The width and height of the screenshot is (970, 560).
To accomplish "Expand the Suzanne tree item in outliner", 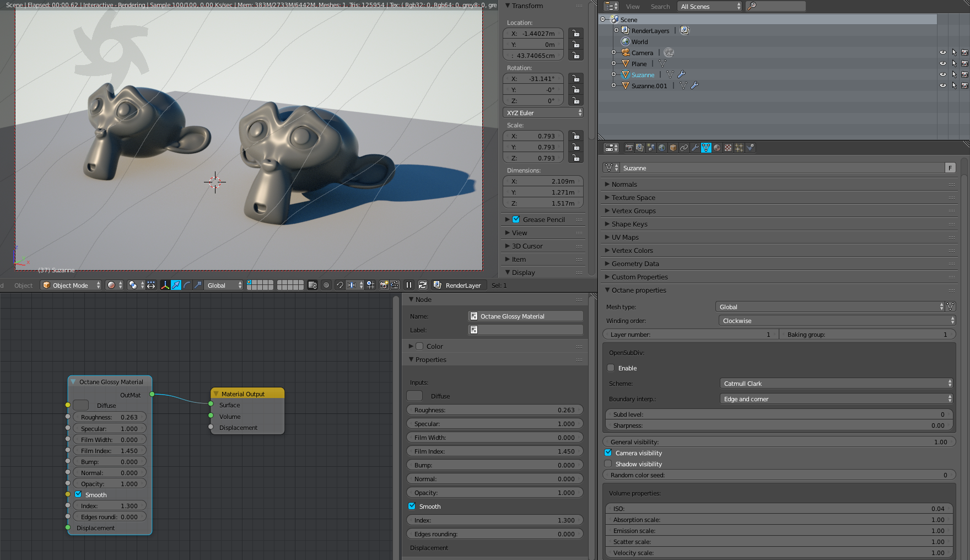I will [x=613, y=74].
